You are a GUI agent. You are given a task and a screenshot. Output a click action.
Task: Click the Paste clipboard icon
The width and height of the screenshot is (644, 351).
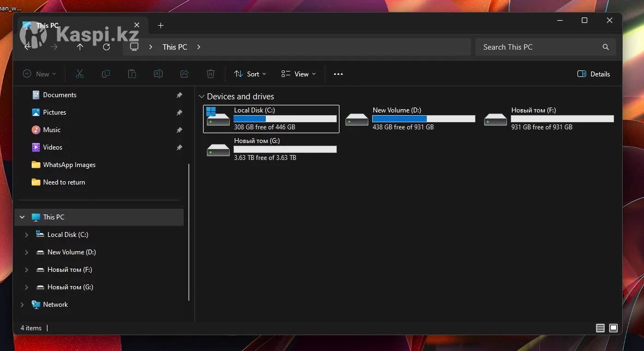(132, 74)
